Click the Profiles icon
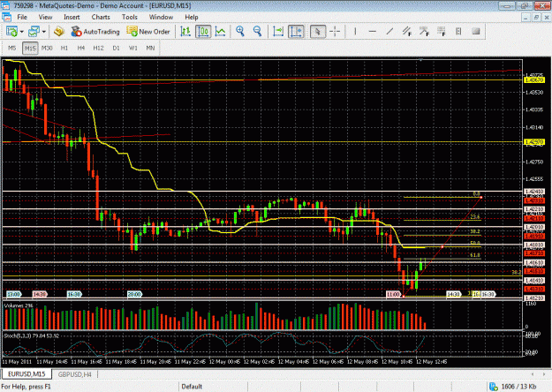Screen dimensions: 552x392 click(34, 32)
